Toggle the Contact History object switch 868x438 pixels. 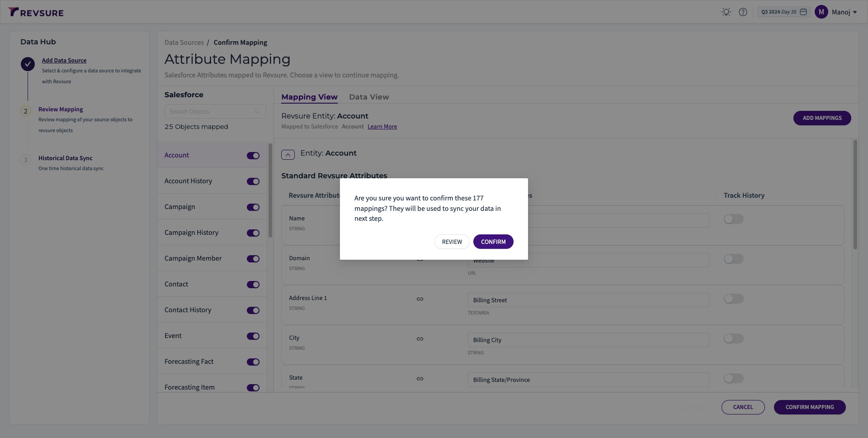pyautogui.click(x=253, y=310)
